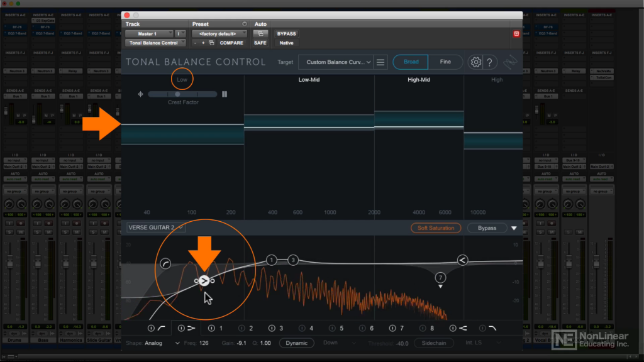Select EQ node 7 on the curve

point(440,278)
